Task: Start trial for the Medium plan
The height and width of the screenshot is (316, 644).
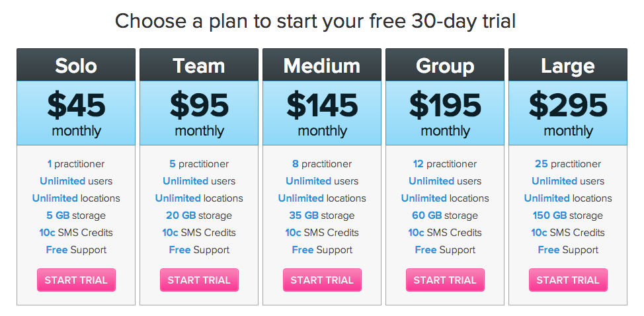Action: pyautogui.click(x=322, y=280)
